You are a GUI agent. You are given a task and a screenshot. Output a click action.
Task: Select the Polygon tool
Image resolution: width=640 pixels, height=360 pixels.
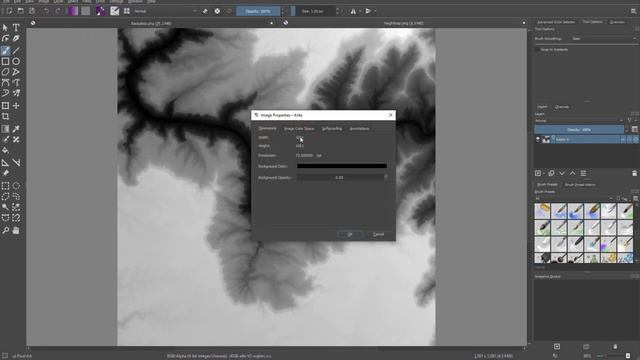click(x=5, y=72)
